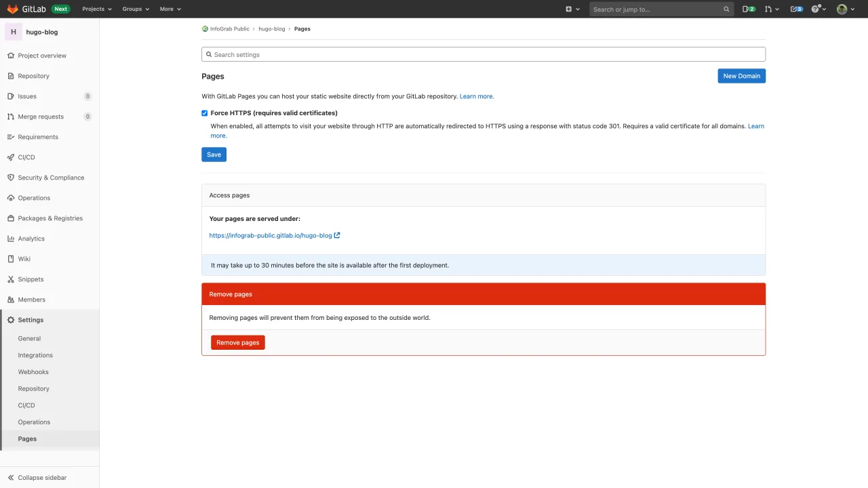Click the Snippets scissors icon

[x=11, y=279]
